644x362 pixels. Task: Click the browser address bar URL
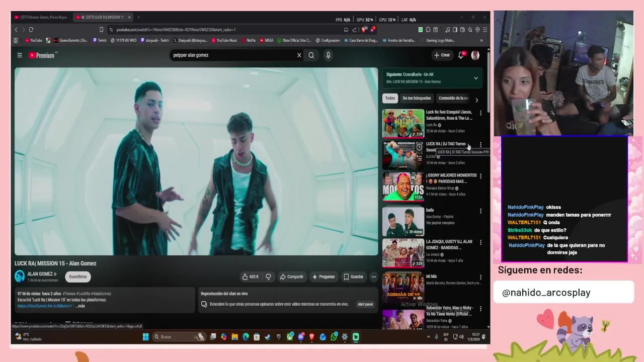(176, 30)
